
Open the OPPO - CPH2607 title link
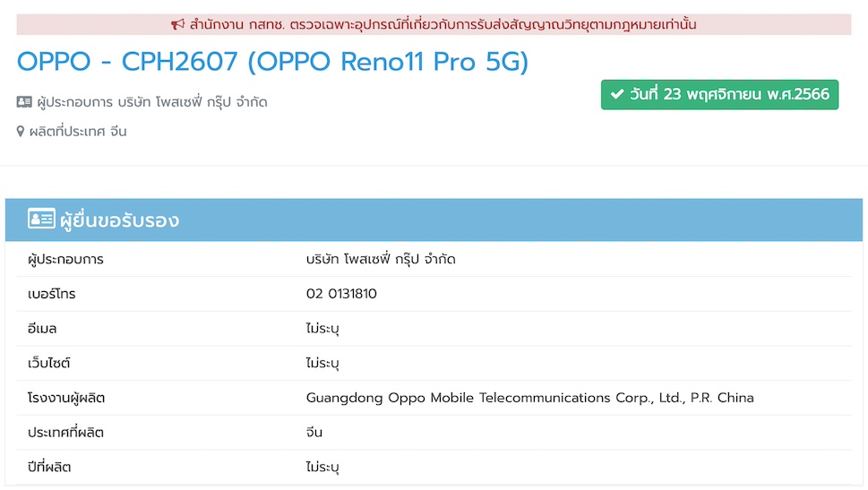(272, 62)
